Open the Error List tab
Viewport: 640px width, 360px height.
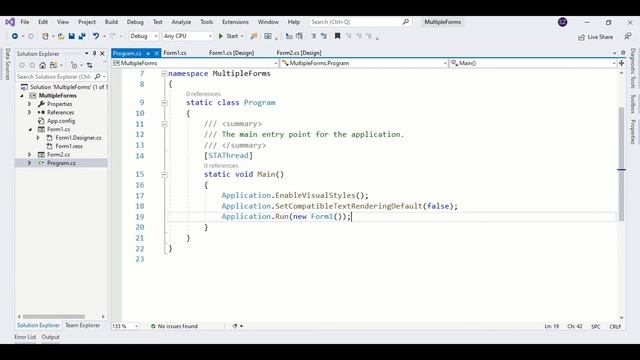(25, 337)
